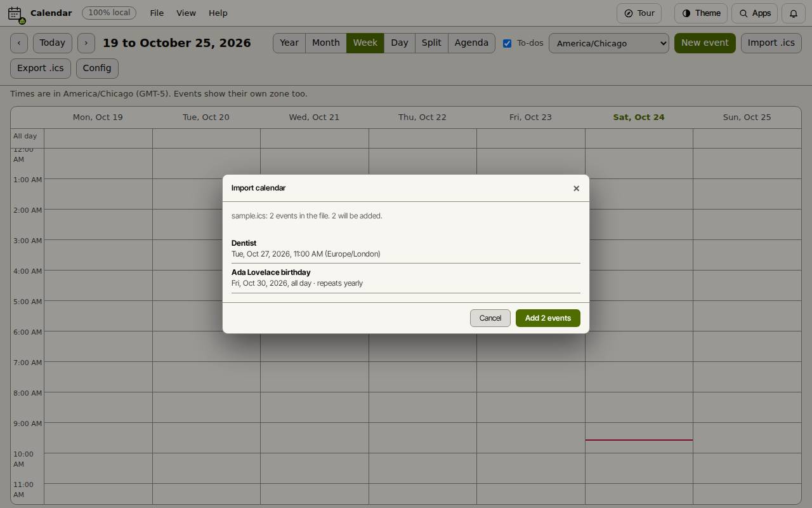
Task: Toggle the To-dos checkbox
Action: [507, 43]
